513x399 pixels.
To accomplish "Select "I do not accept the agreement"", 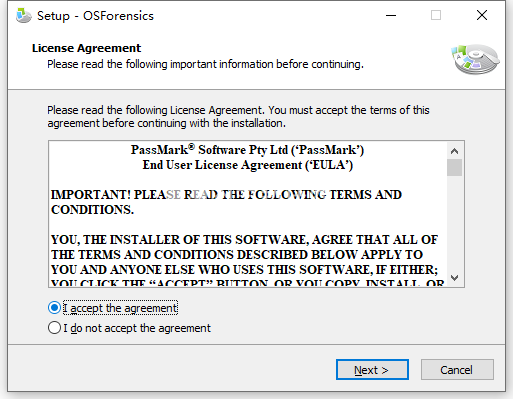I will pyautogui.click(x=129, y=328).
